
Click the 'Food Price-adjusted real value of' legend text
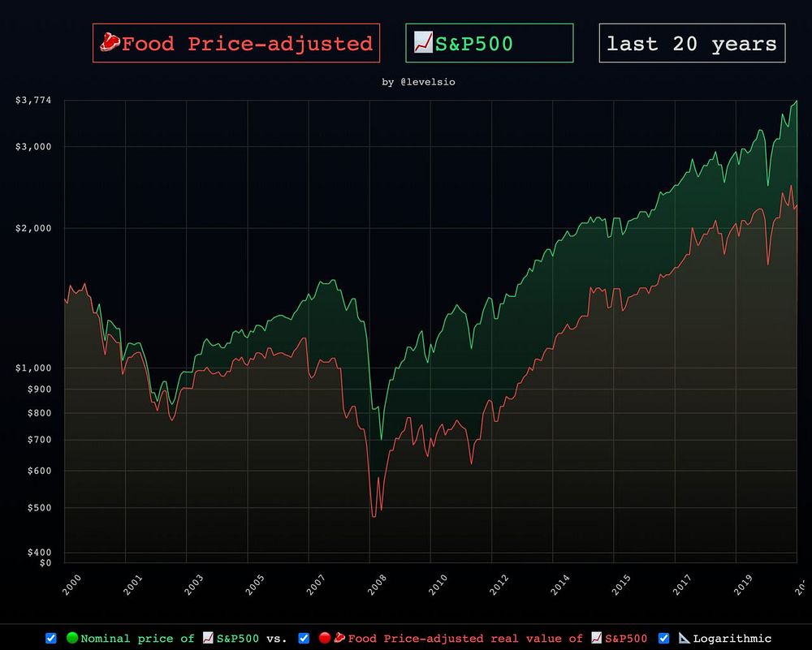465,639
